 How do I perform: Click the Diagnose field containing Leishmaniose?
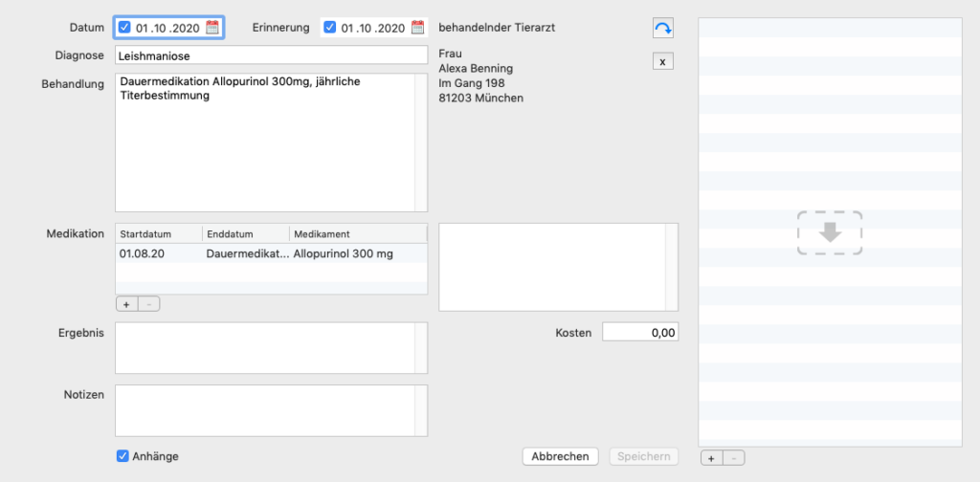pyautogui.click(x=271, y=55)
